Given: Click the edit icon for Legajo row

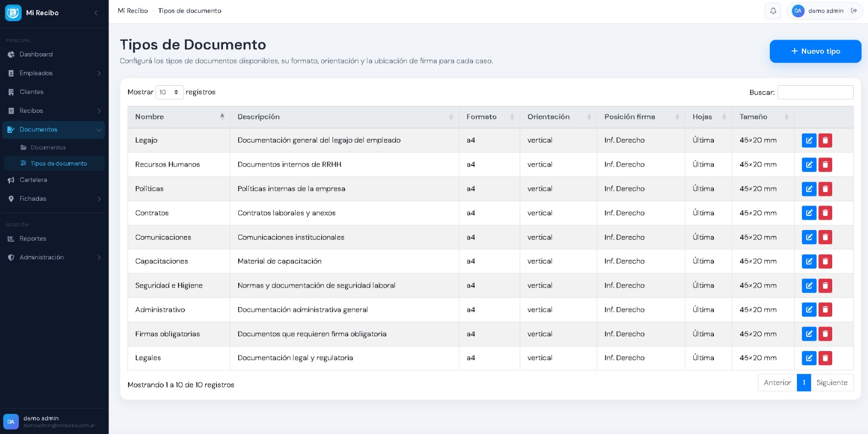Looking at the screenshot, I should coord(809,141).
